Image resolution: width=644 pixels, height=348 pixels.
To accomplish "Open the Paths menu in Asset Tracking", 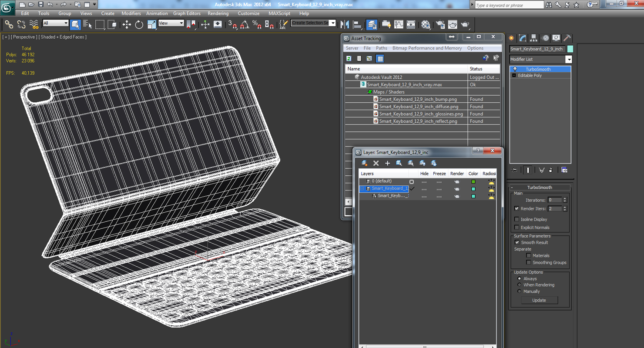I will pyautogui.click(x=381, y=48).
